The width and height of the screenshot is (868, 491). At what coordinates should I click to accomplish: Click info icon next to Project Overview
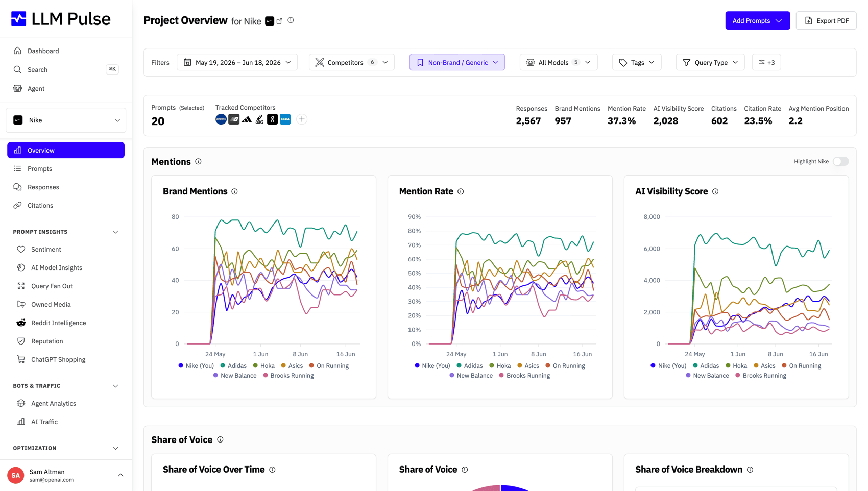pyautogui.click(x=291, y=20)
